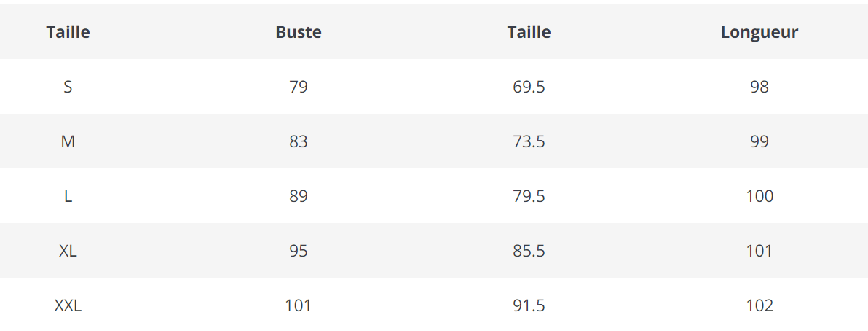Screen dimensions: 868x331
Task: Click length value 100 cell
Action: coord(759,196)
